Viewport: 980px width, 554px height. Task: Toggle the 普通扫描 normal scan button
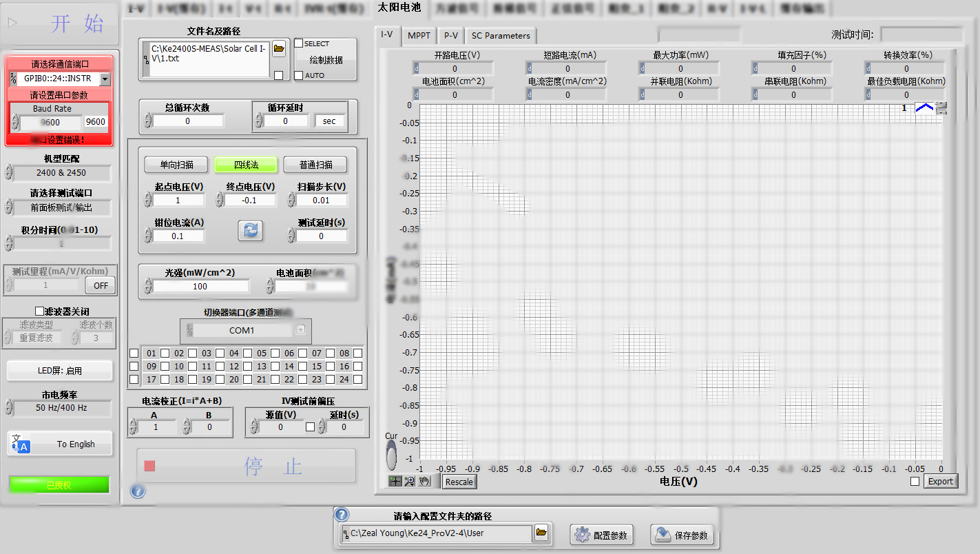coord(315,165)
